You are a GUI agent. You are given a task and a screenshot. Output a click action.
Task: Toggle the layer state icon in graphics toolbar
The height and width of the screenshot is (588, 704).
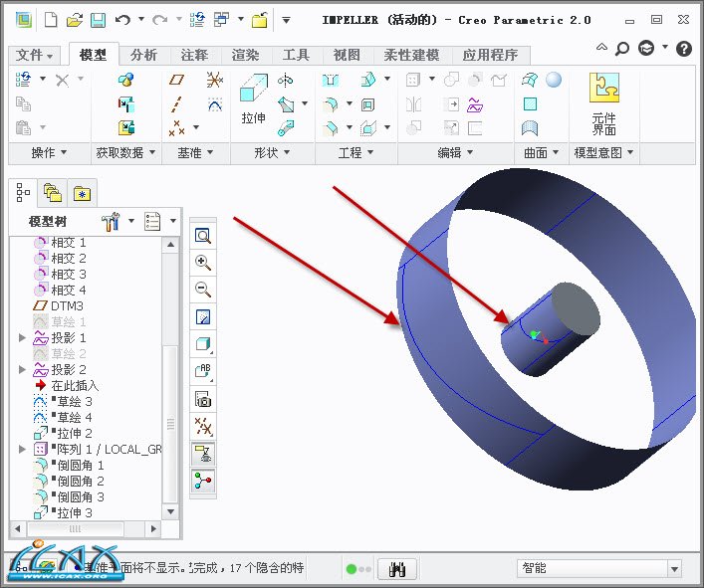point(203,454)
